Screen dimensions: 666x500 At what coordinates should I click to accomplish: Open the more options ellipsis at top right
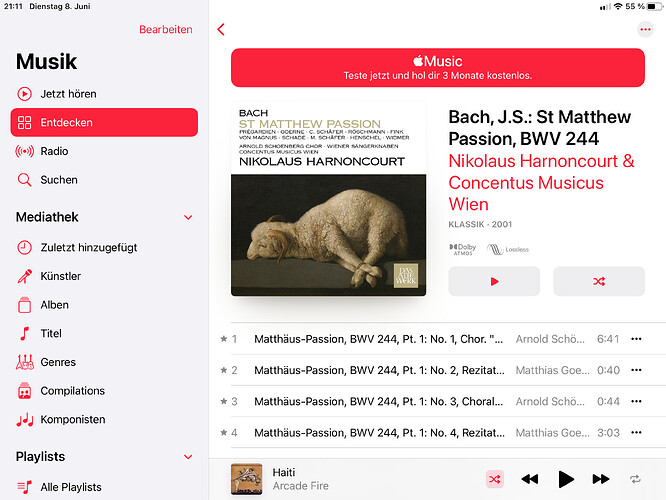(645, 29)
